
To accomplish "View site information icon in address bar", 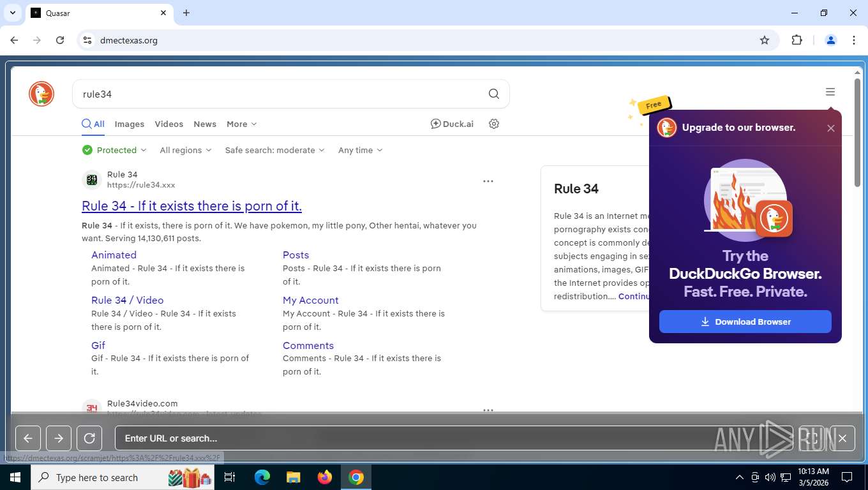I will (87, 40).
